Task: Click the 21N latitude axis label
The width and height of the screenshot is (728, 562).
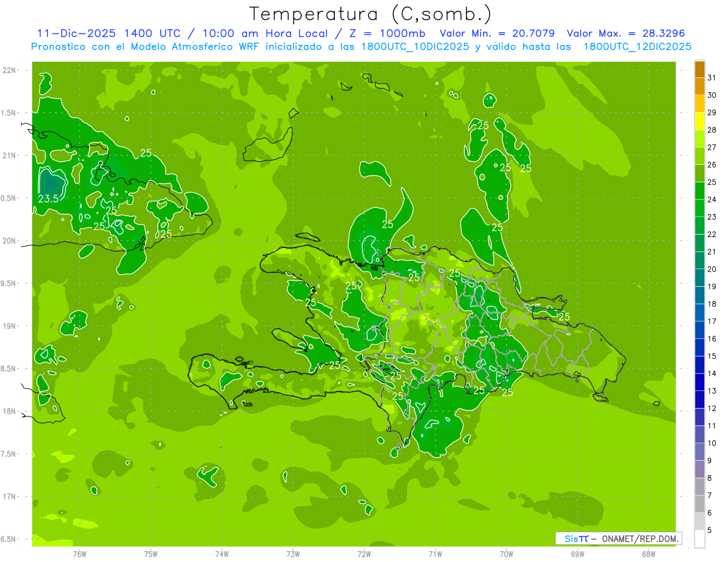Action: (x=9, y=155)
